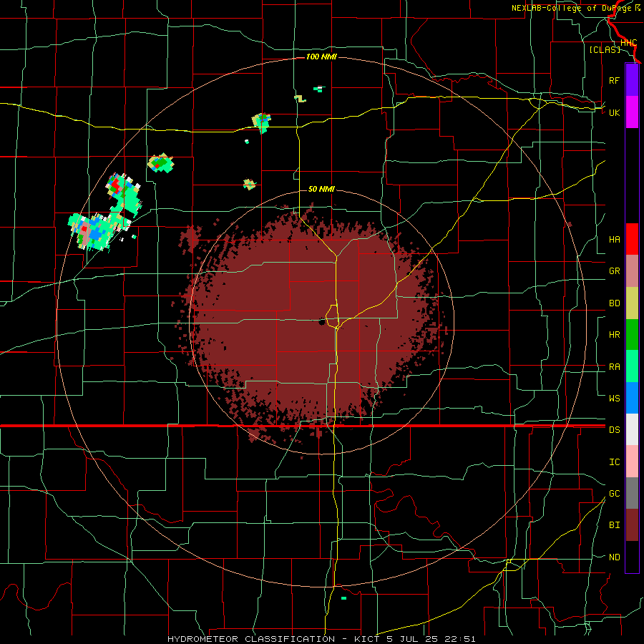Click the 22:51 timestamp
The height and width of the screenshot is (644, 644).
point(462,639)
